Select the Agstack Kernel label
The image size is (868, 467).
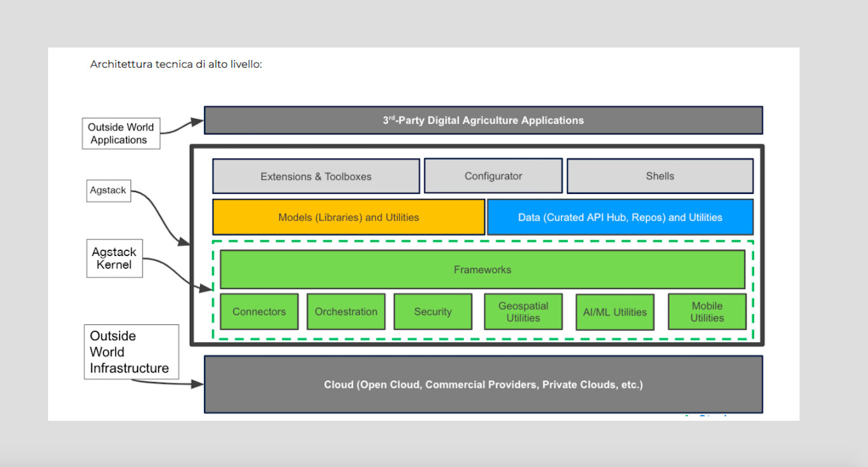click(x=114, y=258)
